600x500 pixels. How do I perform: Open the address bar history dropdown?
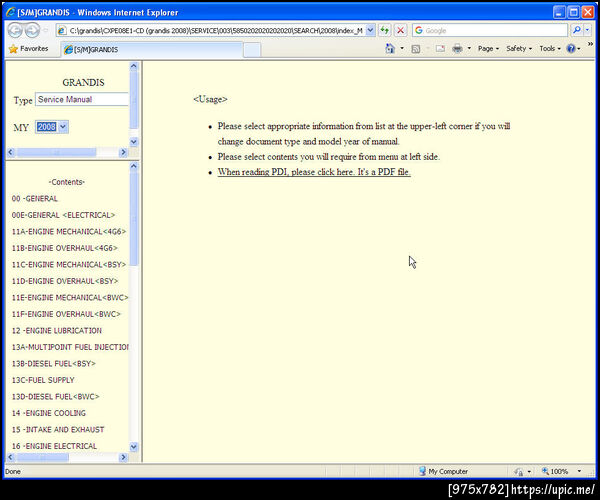coord(370,30)
